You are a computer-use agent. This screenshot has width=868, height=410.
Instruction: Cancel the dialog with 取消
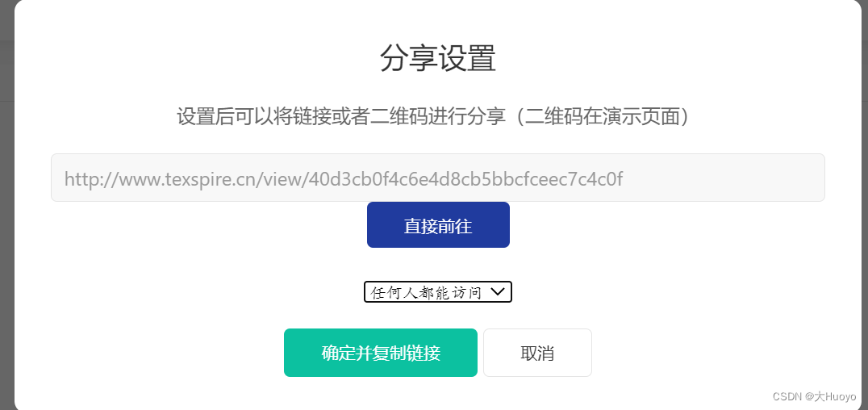(537, 353)
